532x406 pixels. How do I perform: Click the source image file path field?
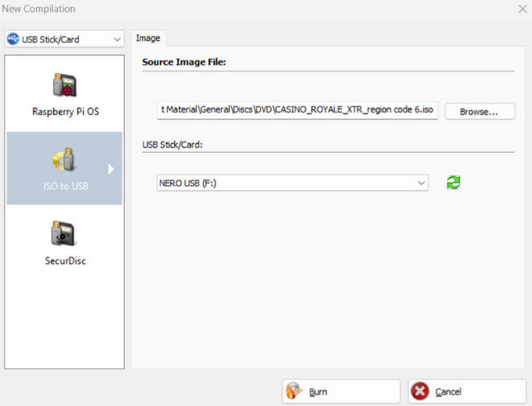[x=297, y=111]
